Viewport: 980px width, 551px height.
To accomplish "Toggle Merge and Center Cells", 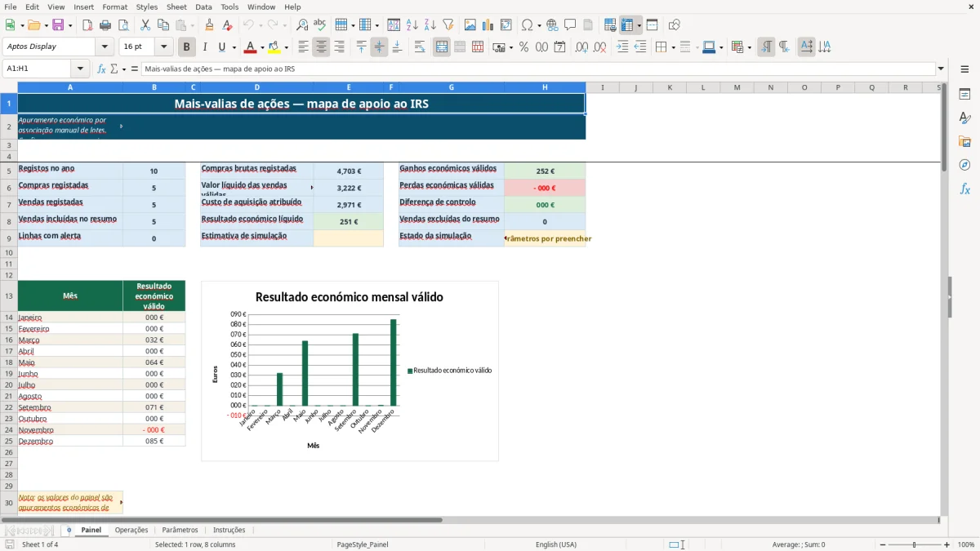I will 442,47.
